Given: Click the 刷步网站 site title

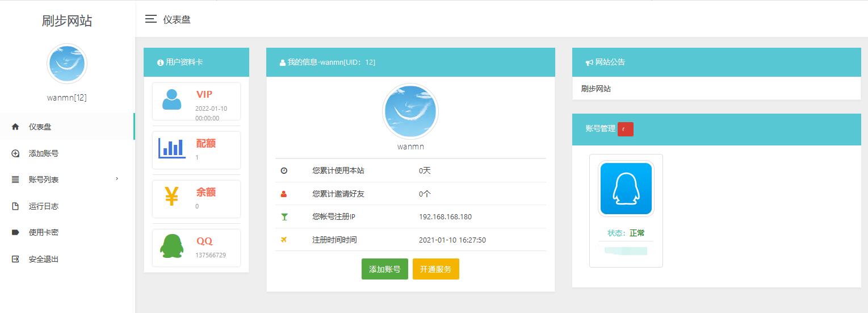Looking at the screenshot, I should coord(67,21).
